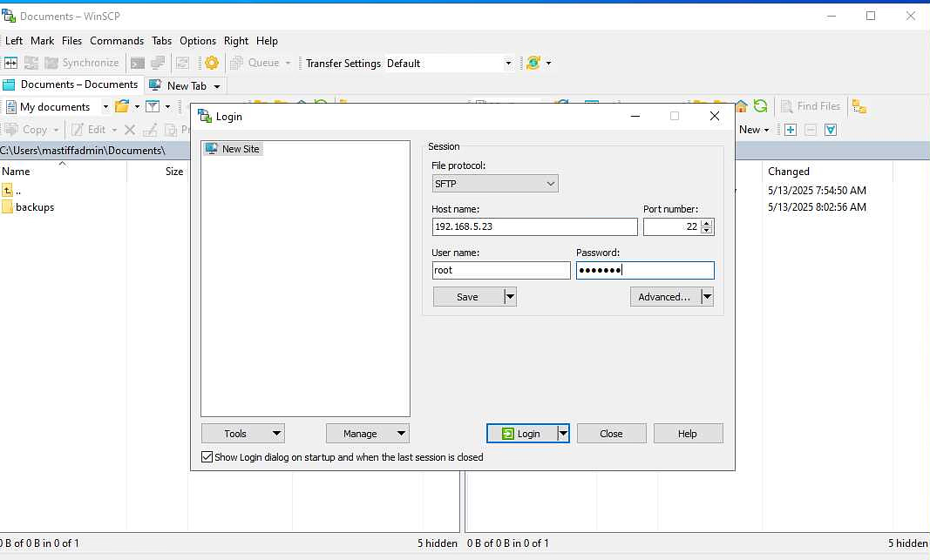The height and width of the screenshot is (560, 930).
Task: Click the open directory folder icon
Action: pos(121,106)
